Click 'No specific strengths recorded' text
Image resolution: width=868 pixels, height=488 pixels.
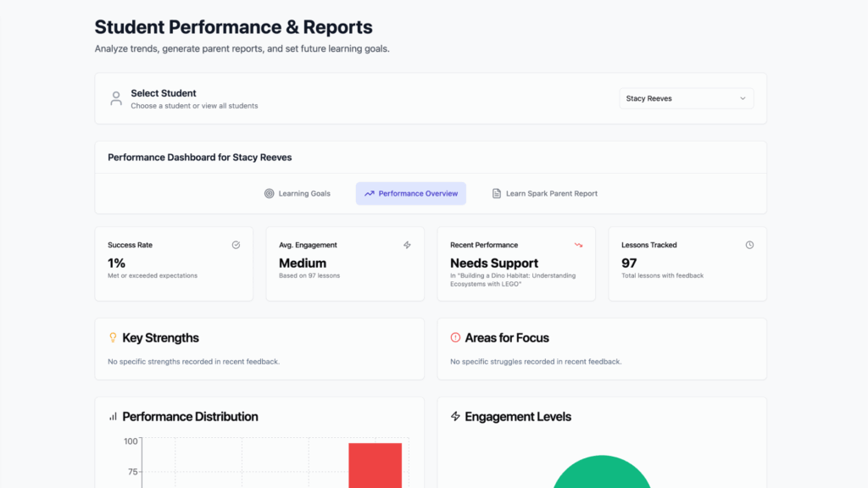pyautogui.click(x=194, y=362)
